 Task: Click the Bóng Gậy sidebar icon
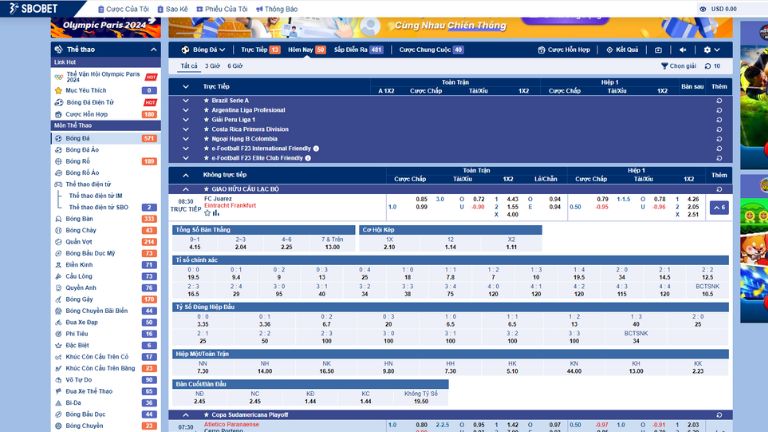[x=58, y=299]
